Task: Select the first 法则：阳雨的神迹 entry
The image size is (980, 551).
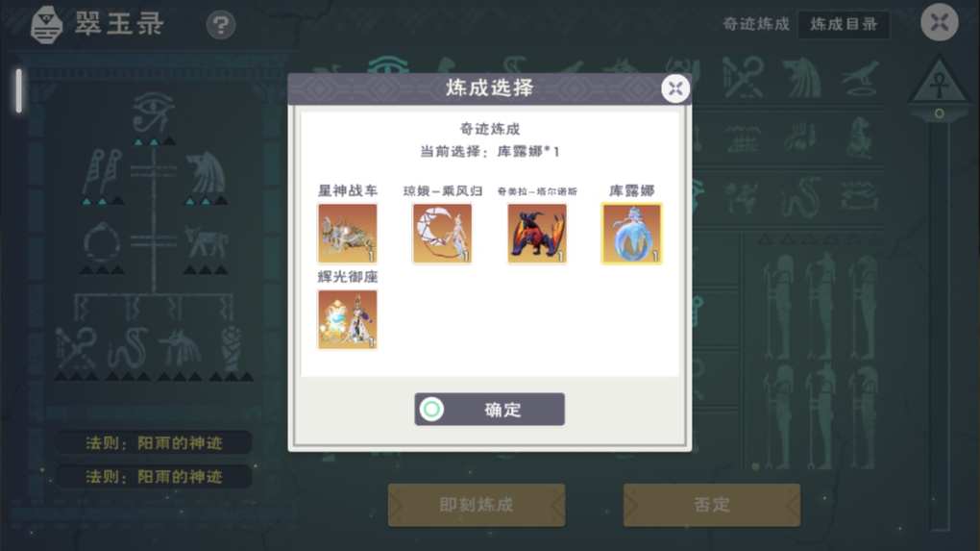Action: click(154, 442)
